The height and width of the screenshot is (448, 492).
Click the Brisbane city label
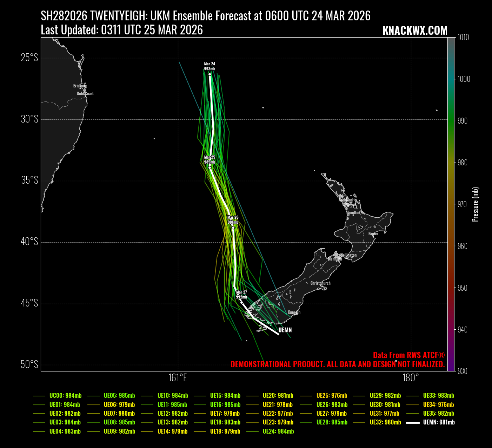pos(80,86)
